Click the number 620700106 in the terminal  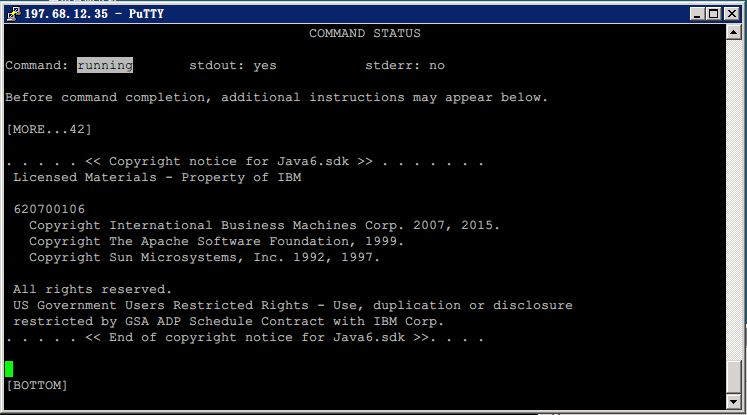[x=49, y=209]
